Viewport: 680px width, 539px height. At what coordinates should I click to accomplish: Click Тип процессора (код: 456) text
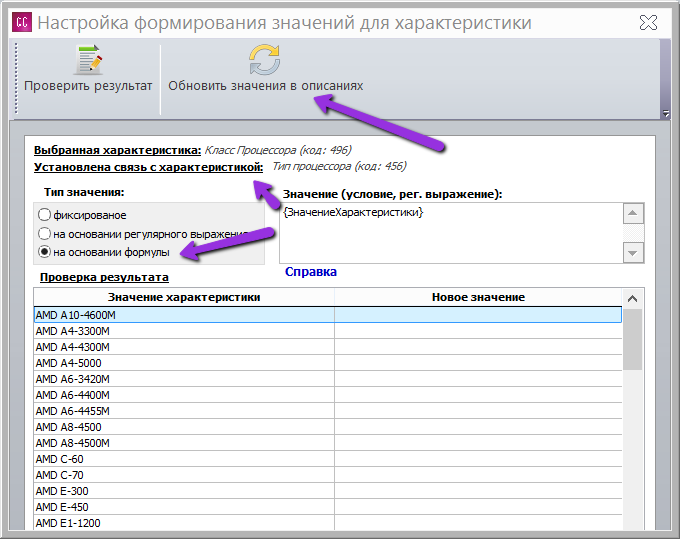pyautogui.click(x=339, y=166)
